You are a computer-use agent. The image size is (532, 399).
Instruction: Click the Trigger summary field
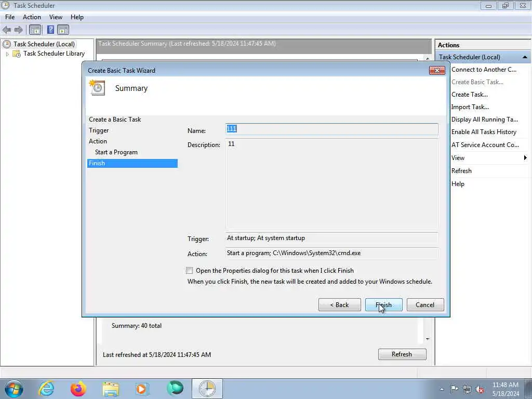pos(332,238)
